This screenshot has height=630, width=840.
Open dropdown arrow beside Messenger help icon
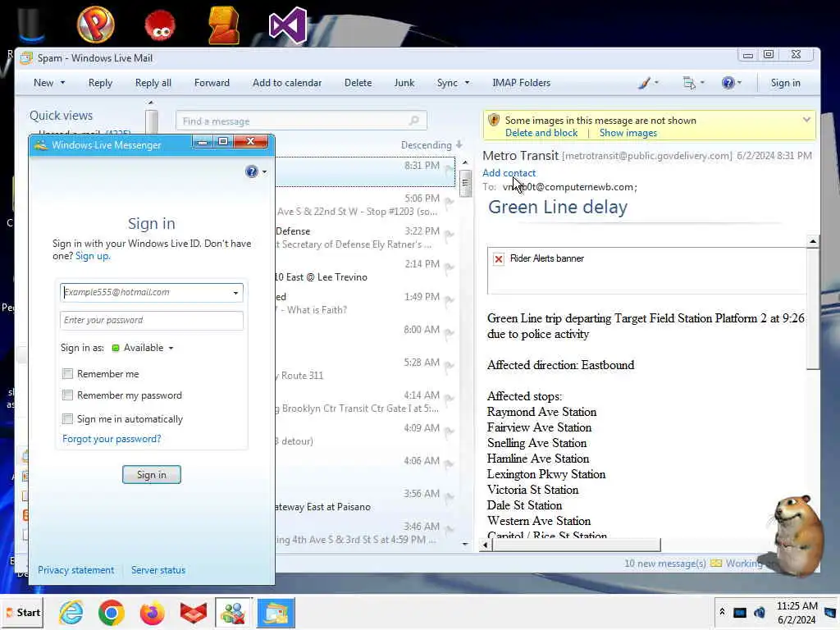pyautogui.click(x=264, y=172)
